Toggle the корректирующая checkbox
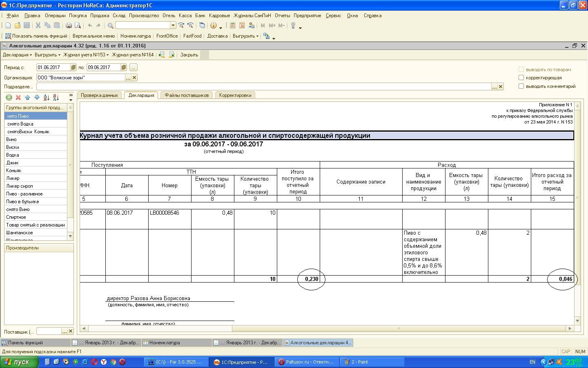The width and height of the screenshot is (588, 368). click(521, 77)
